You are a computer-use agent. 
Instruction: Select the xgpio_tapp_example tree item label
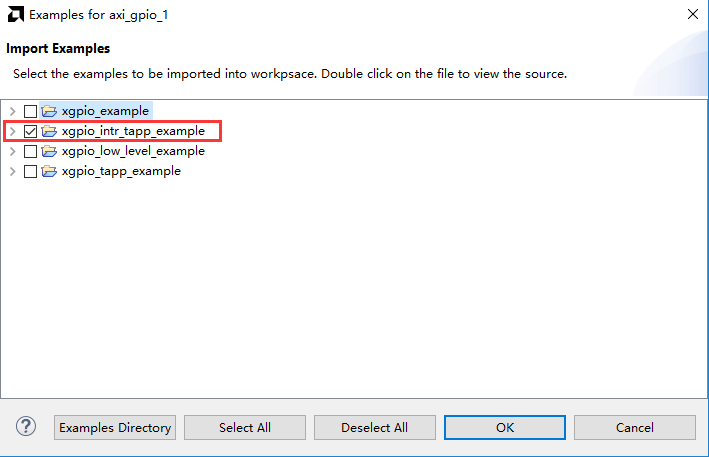[121, 171]
